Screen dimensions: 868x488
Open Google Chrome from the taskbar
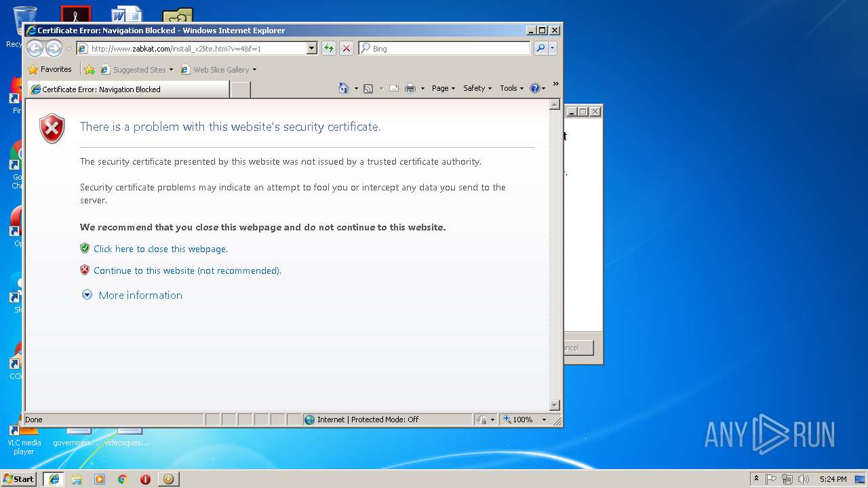pyautogui.click(x=123, y=479)
